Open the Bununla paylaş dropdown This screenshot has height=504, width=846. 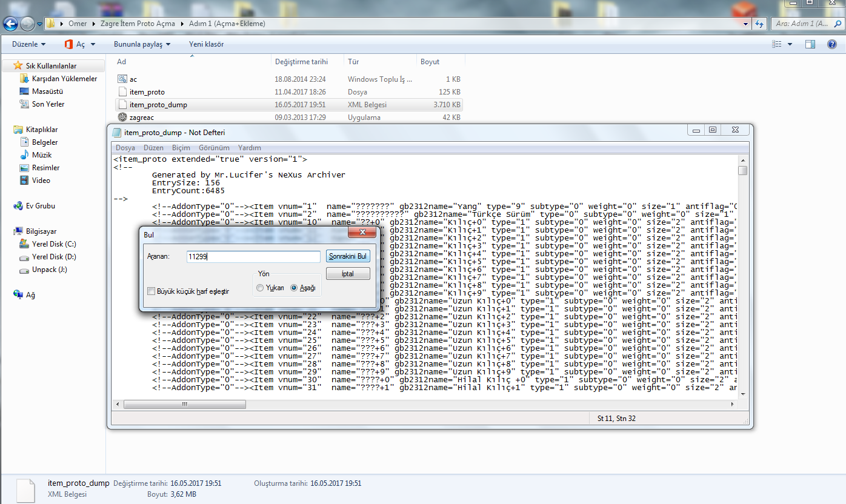[x=142, y=44]
